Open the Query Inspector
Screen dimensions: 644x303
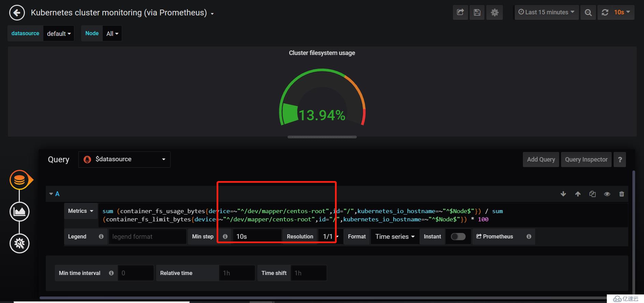[586, 160]
